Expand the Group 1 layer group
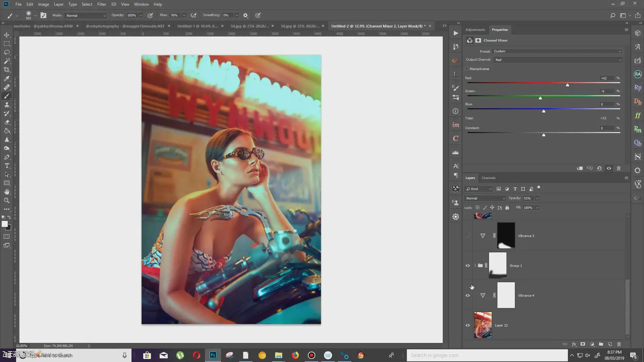644x362 pixels. coord(475,265)
